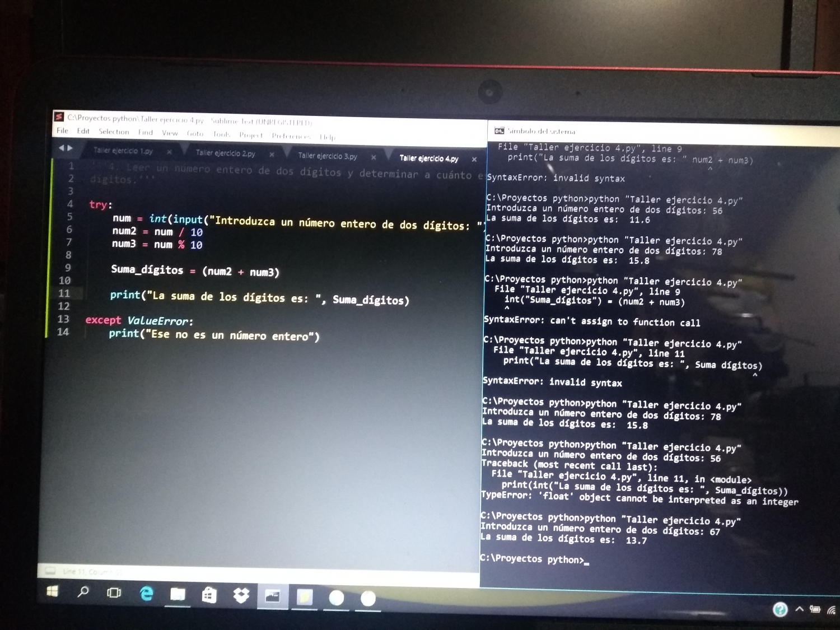
Task: Click the 'La suma de los dígitos es: 13.7' output
Action: pyautogui.click(x=563, y=539)
